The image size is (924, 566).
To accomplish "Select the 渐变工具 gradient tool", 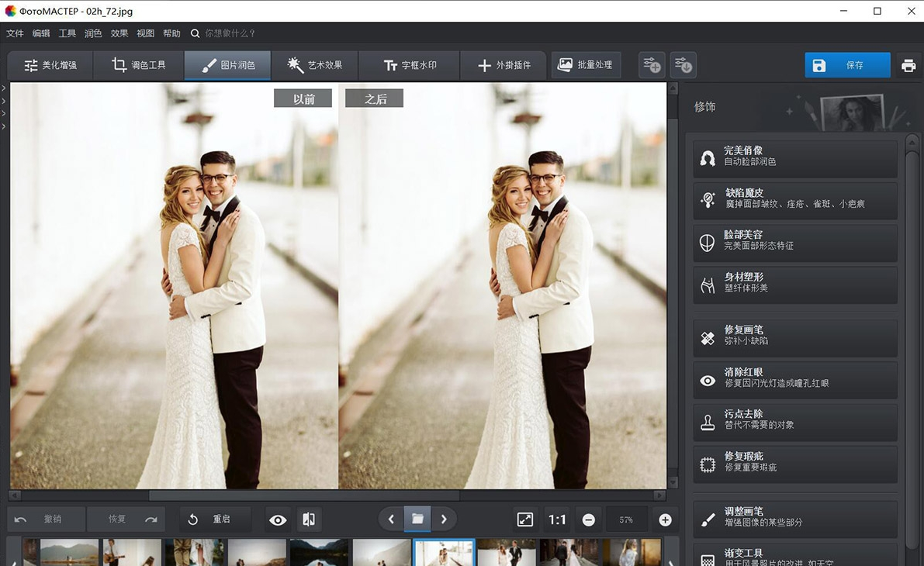I will (795, 555).
